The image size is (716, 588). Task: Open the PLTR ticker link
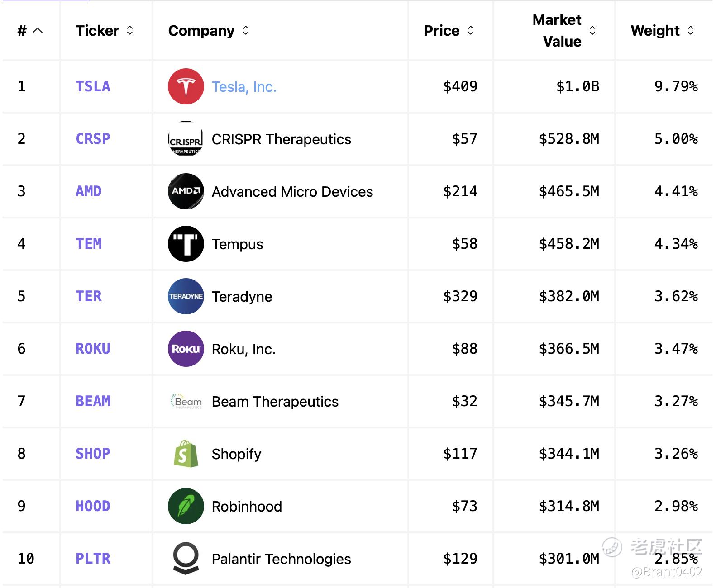(93, 559)
